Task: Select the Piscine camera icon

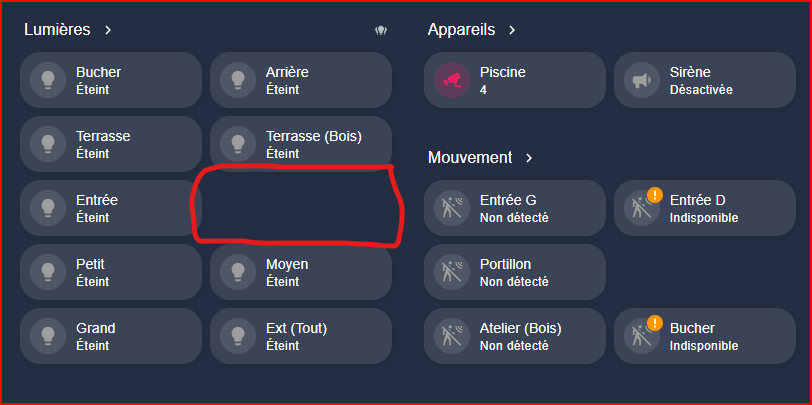Action: [452, 80]
